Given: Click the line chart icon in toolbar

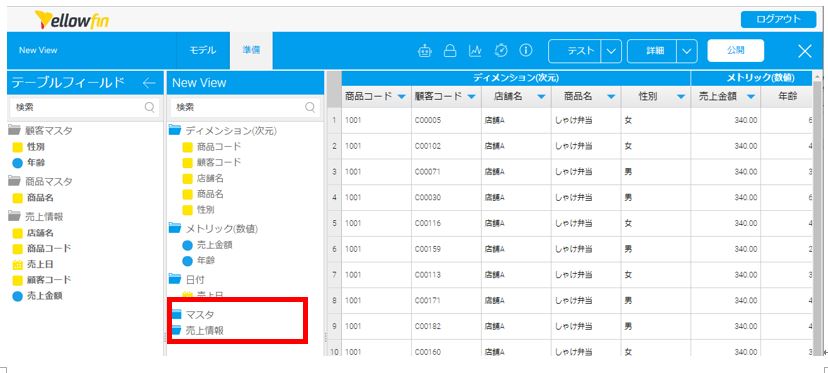Looking at the screenshot, I should click(475, 51).
